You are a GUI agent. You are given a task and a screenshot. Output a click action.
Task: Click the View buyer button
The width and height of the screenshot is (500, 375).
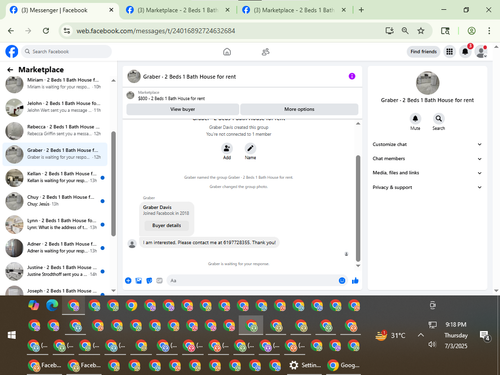click(x=183, y=109)
